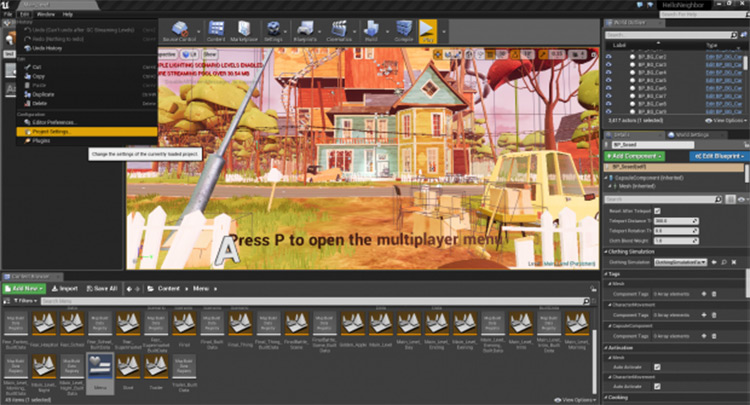The image size is (750, 405).
Task: Open Content Browser View Options
Action: click(574, 400)
